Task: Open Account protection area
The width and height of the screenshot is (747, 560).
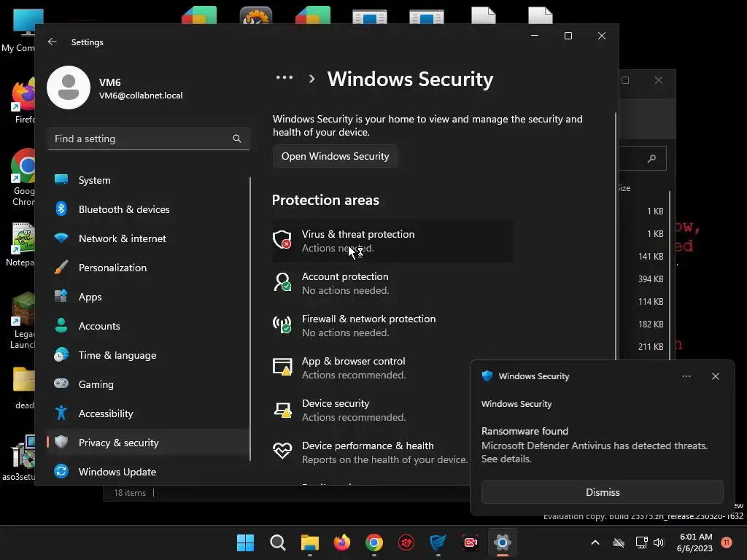Action: coord(392,284)
